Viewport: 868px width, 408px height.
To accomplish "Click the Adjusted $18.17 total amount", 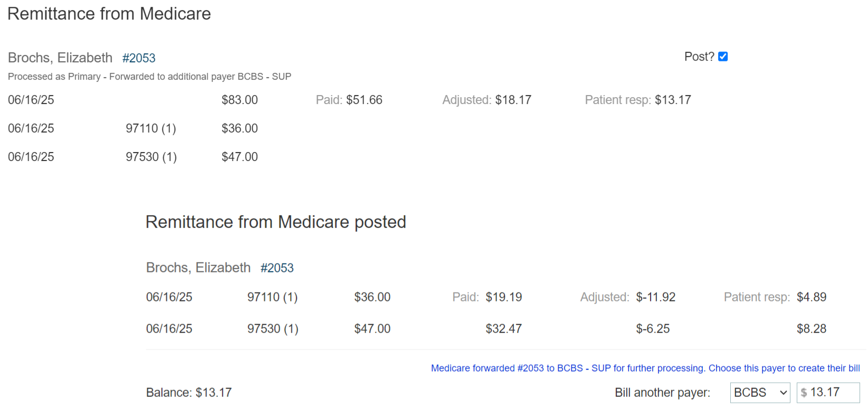I will [513, 100].
